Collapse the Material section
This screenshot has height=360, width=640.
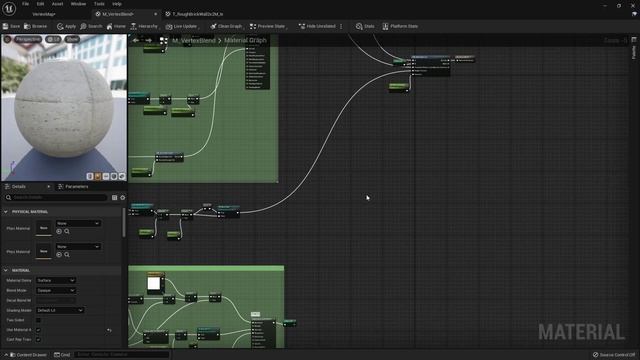coord(6,270)
